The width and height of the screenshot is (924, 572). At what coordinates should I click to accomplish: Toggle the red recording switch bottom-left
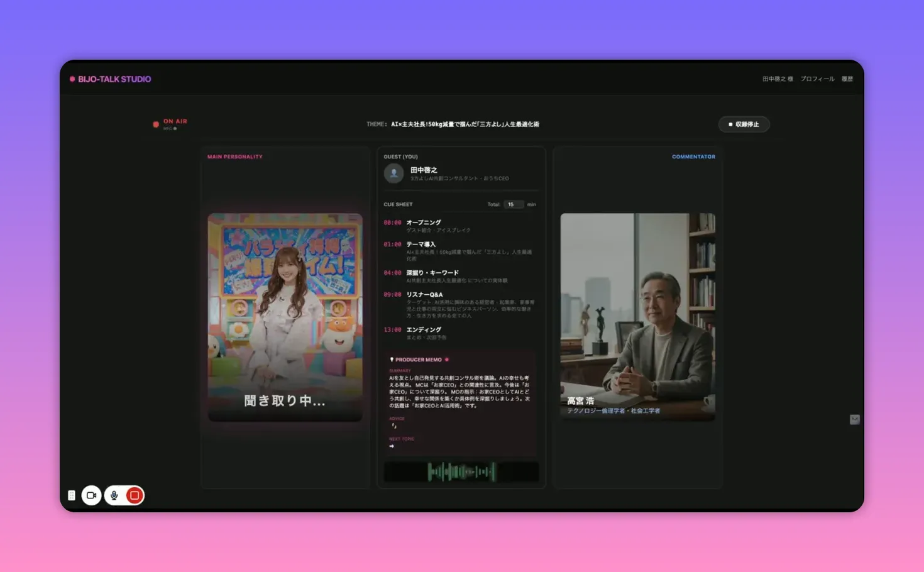click(x=135, y=495)
